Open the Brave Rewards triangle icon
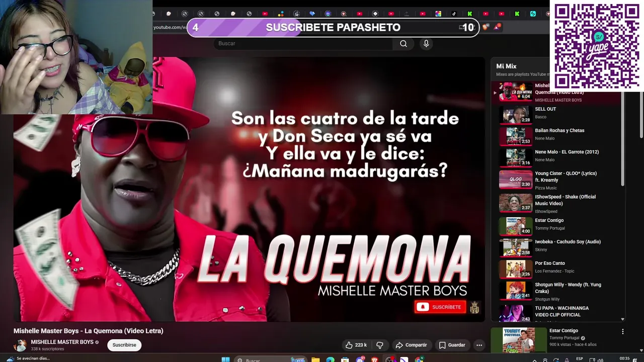644x362 pixels. tap(497, 27)
